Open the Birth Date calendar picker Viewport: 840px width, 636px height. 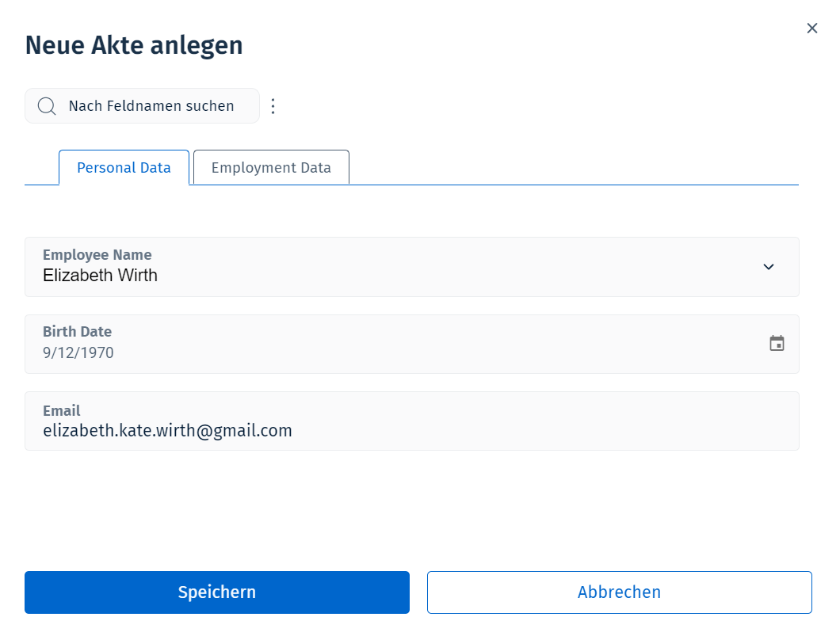pyautogui.click(x=777, y=343)
